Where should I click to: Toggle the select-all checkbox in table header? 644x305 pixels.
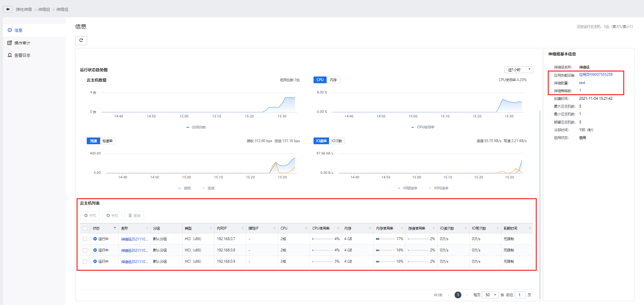tap(85, 228)
